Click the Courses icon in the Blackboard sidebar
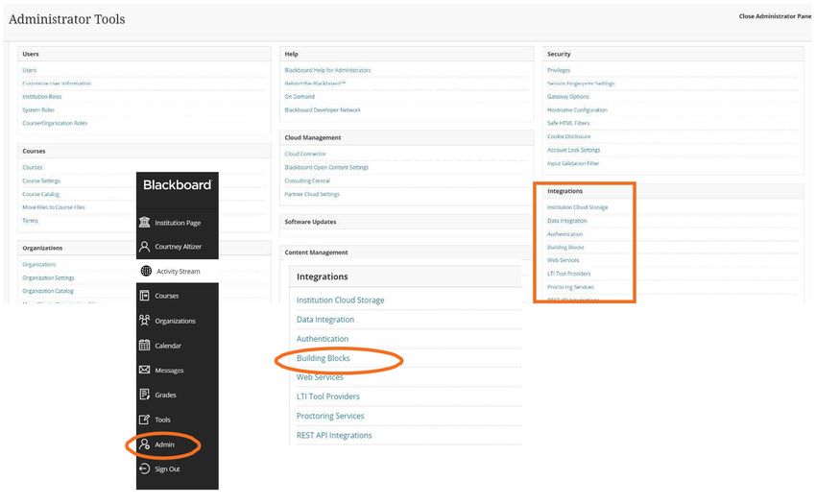 [145, 296]
